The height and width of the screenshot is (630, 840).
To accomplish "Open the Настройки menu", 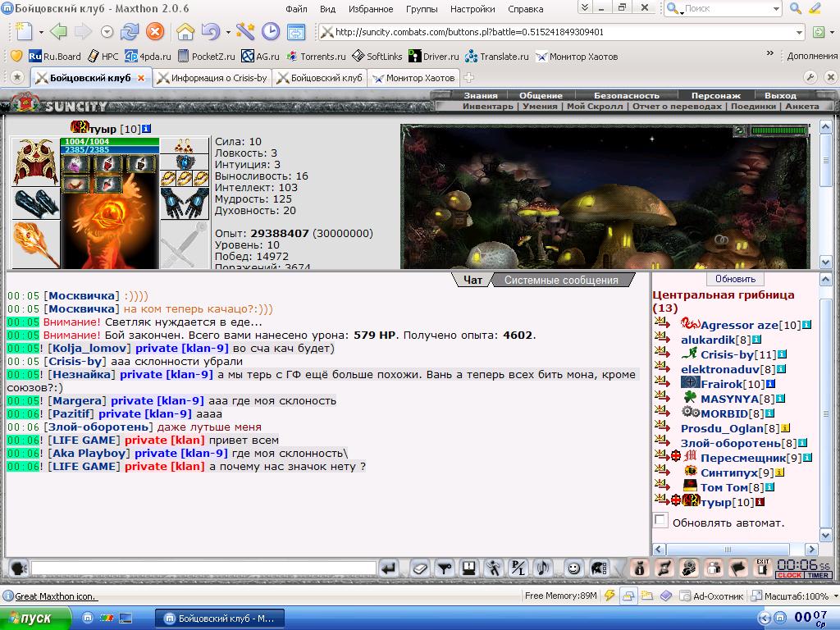I will pos(472,9).
